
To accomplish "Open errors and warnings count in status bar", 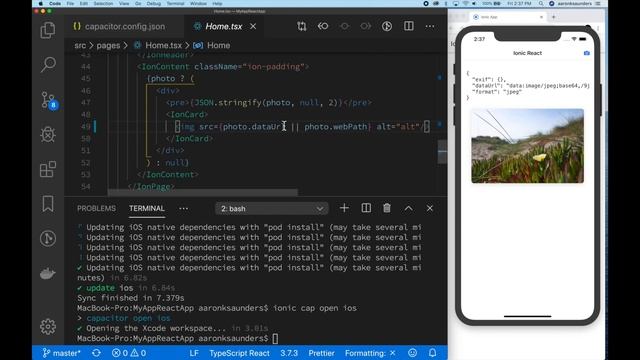I will tap(129, 353).
